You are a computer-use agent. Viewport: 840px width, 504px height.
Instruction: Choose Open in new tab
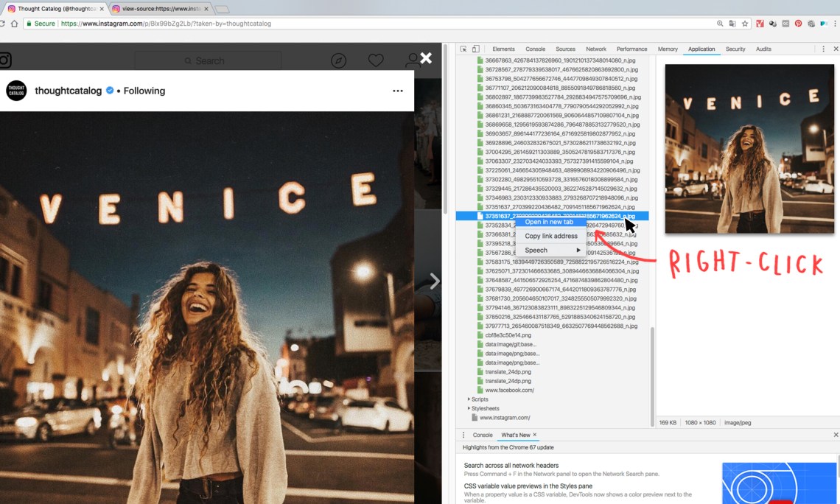coord(549,222)
